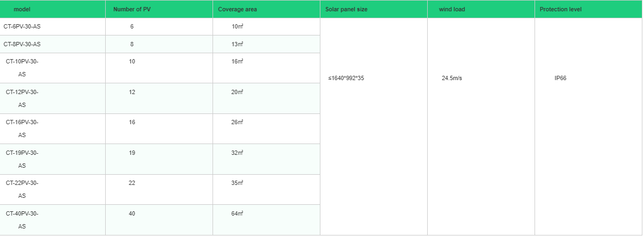644x236 pixels.
Task: Select the 'wind load' column header
Action: [x=452, y=10]
